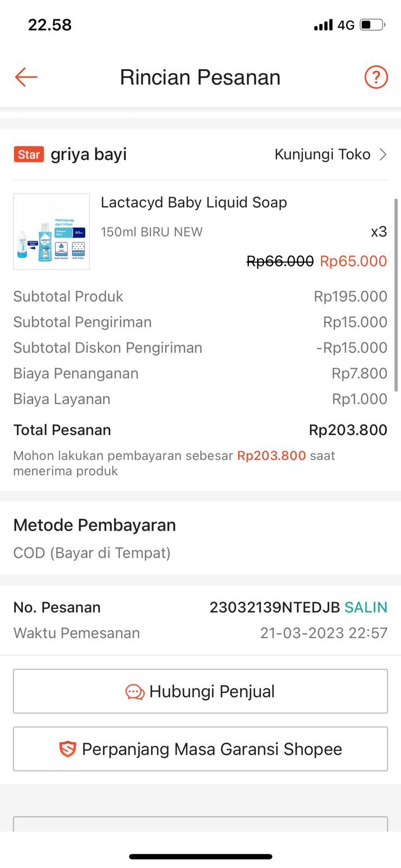The height and width of the screenshot is (868, 401).
Task: Tap the griya bayi shop name
Action: tap(88, 155)
